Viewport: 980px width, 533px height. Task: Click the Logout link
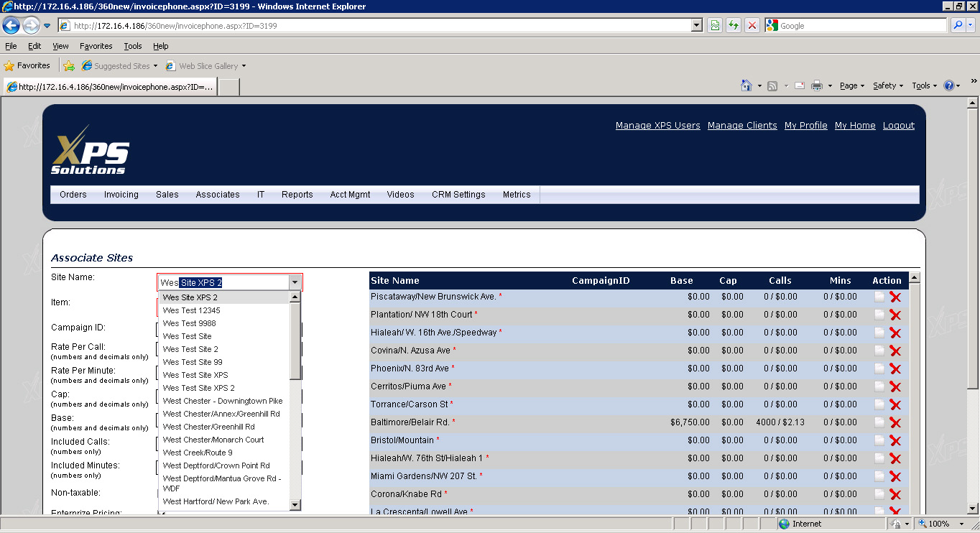point(899,126)
